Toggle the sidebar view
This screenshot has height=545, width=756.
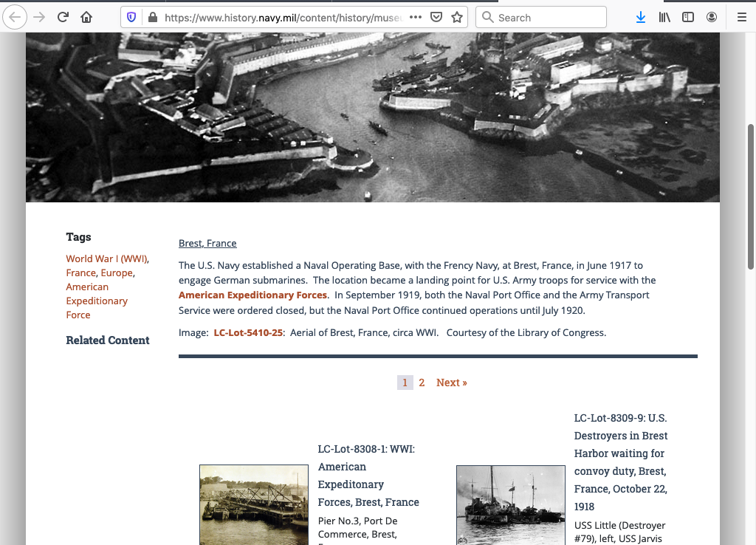tap(688, 17)
